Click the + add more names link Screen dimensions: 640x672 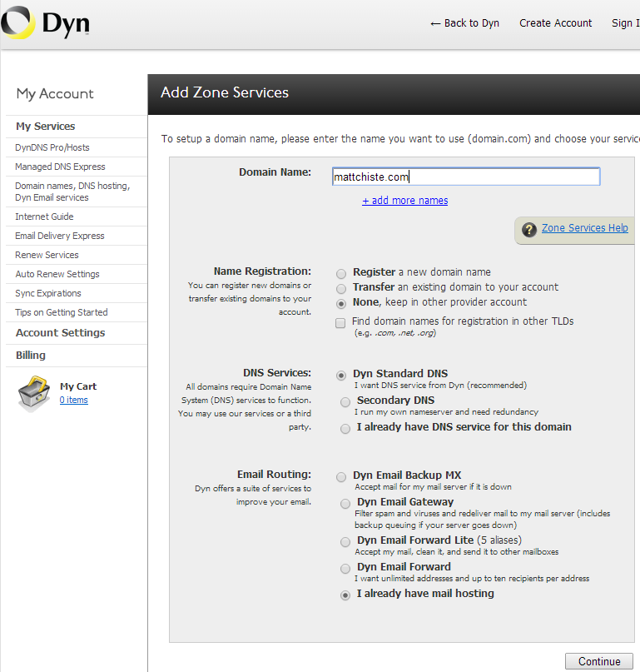coord(404,200)
